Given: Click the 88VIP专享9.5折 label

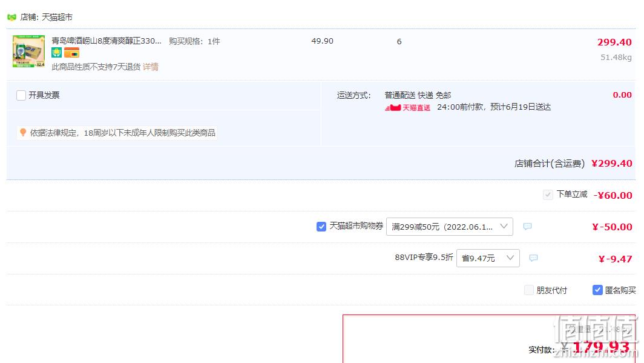Looking at the screenshot, I should coord(424,258).
